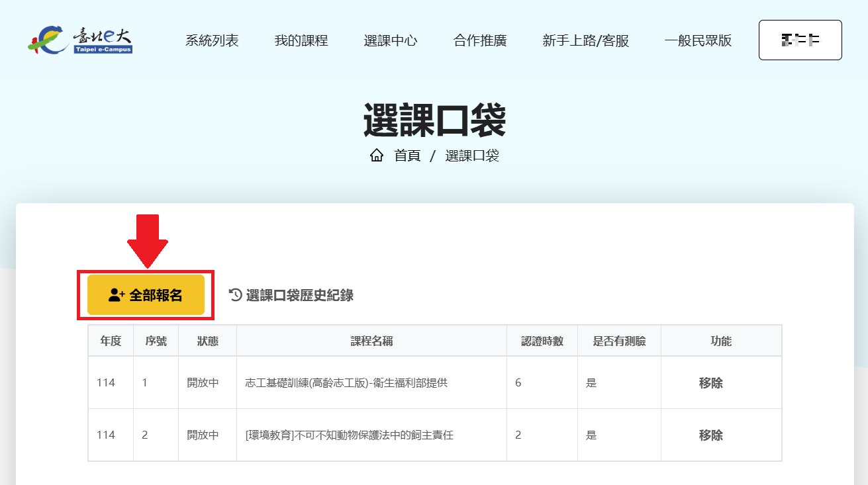Click the home icon in breadcrumb

point(377,155)
